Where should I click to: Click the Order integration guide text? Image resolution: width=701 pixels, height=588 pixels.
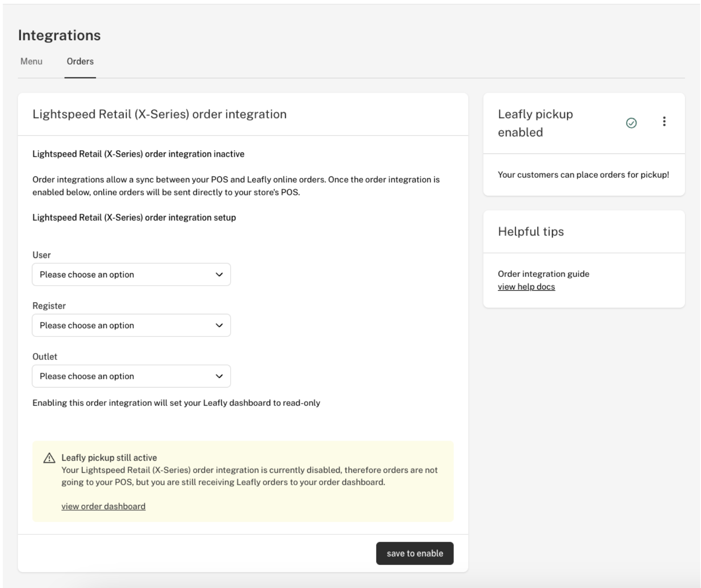[x=543, y=274]
